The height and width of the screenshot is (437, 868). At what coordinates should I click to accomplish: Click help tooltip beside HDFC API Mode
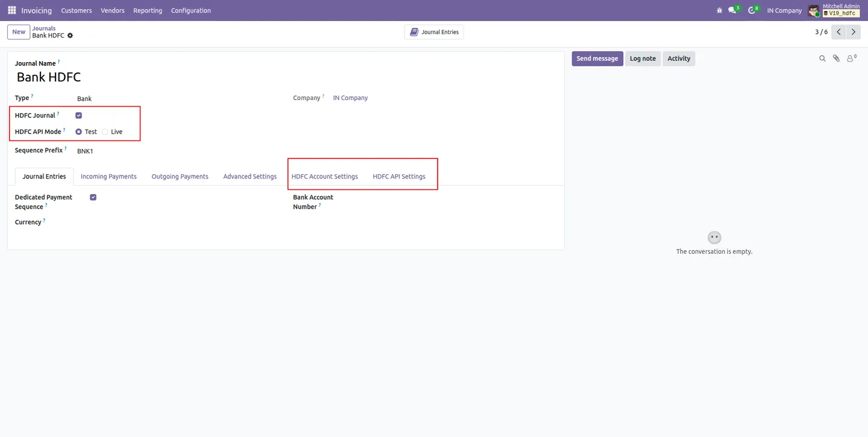(x=64, y=130)
